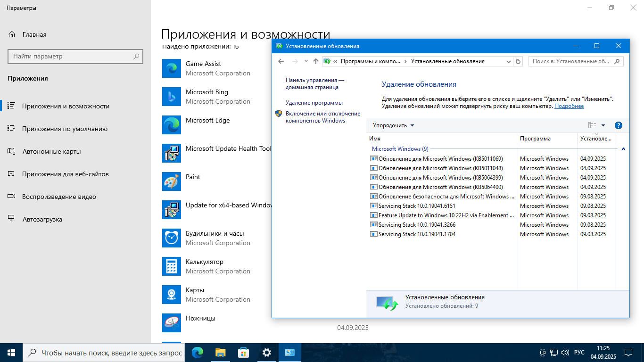Viewport: 644px width, 362px height.
Task: Click the Control Panel taskbar button
Action: (289, 353)
